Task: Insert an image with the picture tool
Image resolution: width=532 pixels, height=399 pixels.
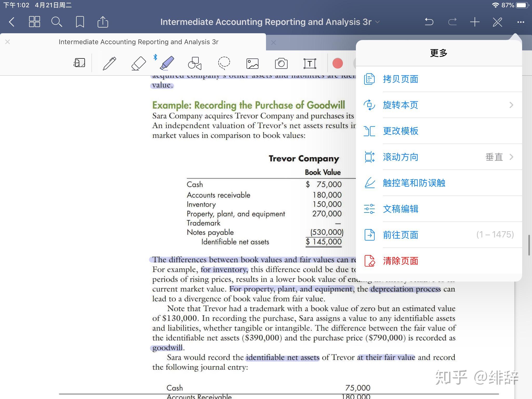Action: [x=252, y=63]
